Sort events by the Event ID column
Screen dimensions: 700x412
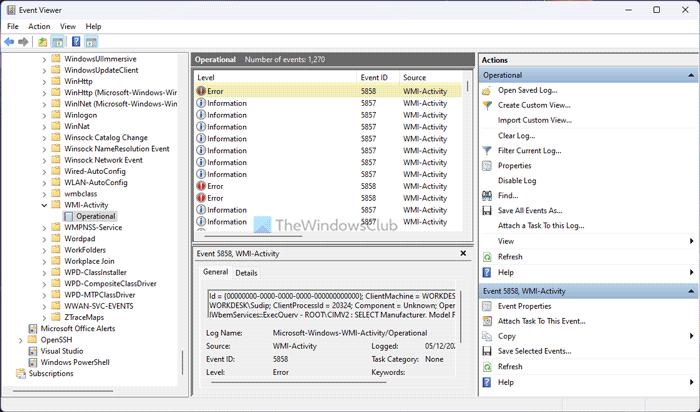pyautogui.click(x=377, y=78)
